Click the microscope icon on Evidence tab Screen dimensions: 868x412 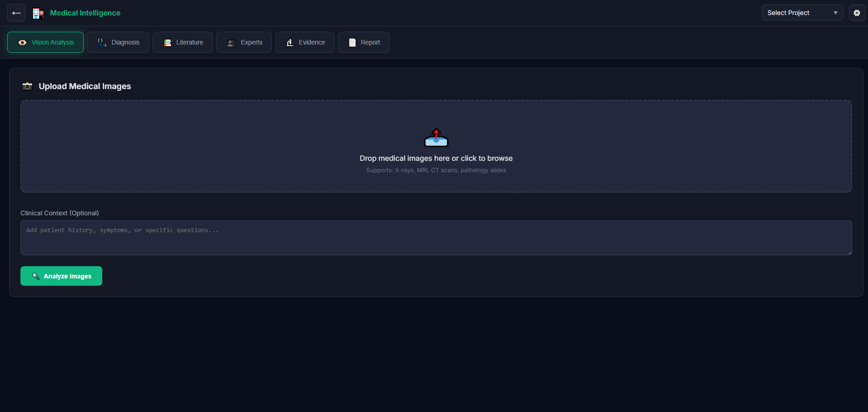pyautogui.click(x=290, y=43)
